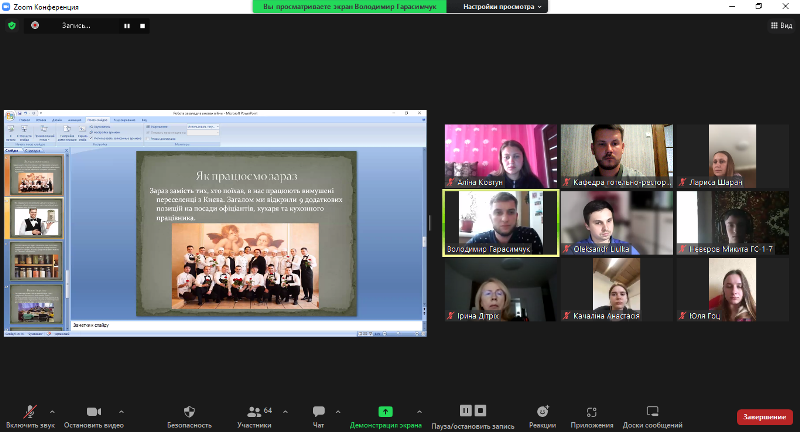Click the PowerPoint zoom slider
The height and width of the screenshot is (432, 800).
pos(398,334)
